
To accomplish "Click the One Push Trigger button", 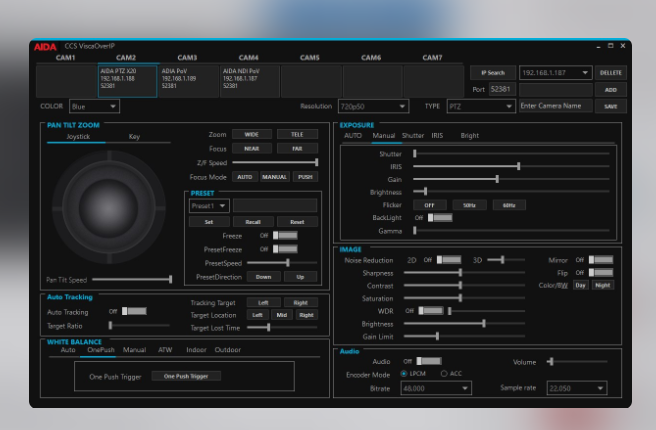I will (186, 376).
